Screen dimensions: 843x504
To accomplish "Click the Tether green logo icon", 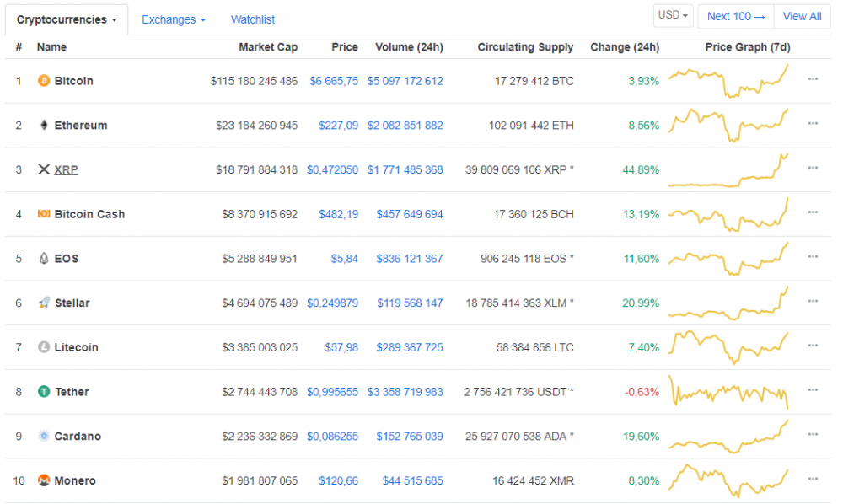I will coord(44,392).
